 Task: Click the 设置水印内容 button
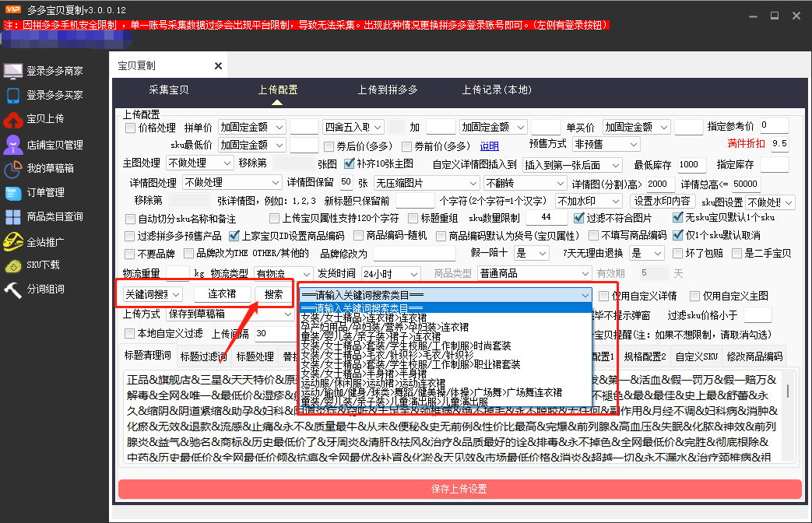click(x=662, y=201)
